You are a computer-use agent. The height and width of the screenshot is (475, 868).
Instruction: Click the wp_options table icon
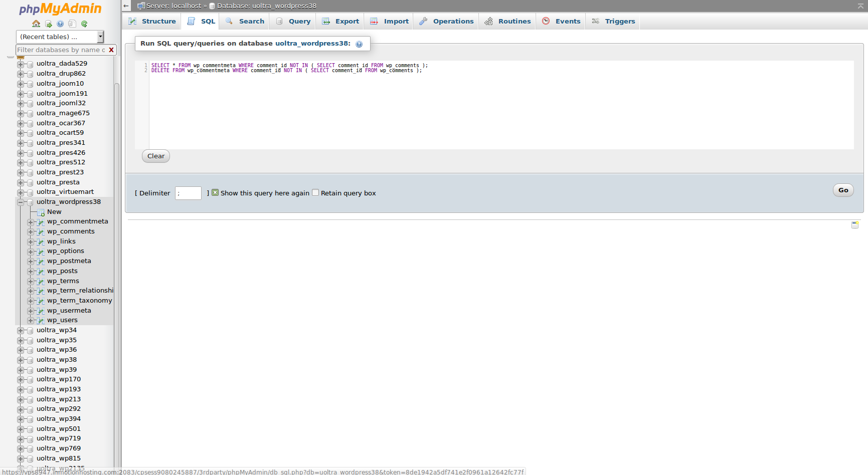click(41, 252)
